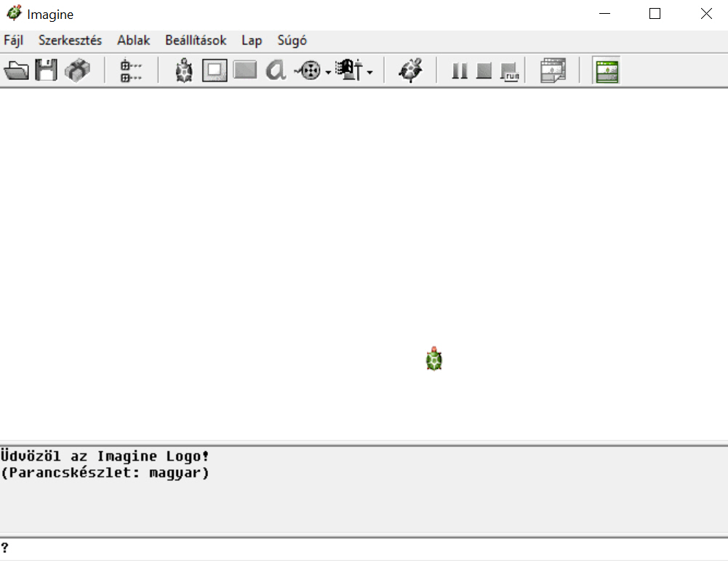Viewport: 728px width, 561px height.
Task: Open the Lap menu
Action: 252,41
